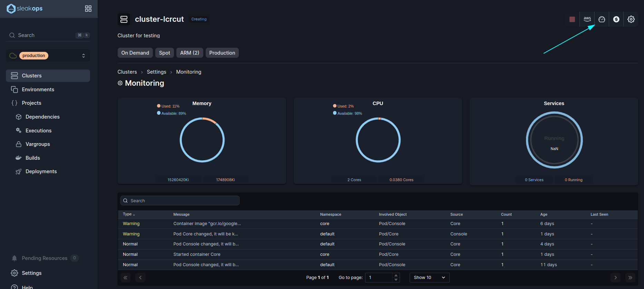The image size is (644, 289).
Task: Click the magnifier icon in events search
Action: click(126, 201)
